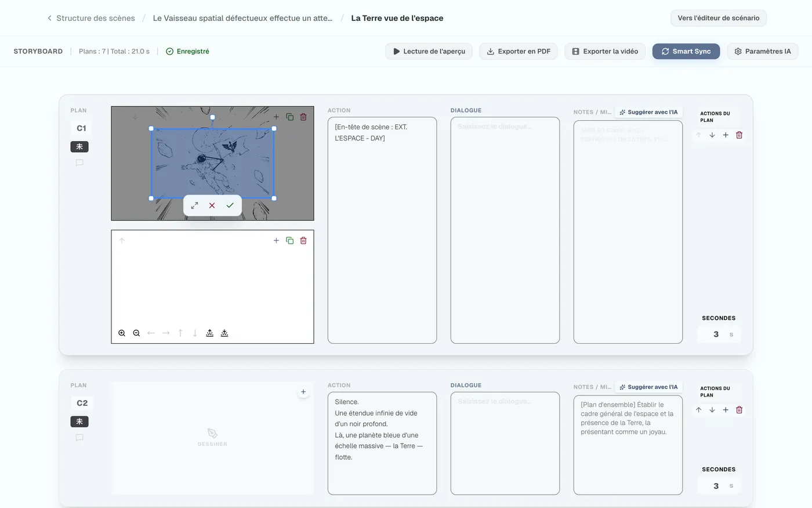
Task: Click the Dessiner placeholder in plan C2
Action: [212, 438]
